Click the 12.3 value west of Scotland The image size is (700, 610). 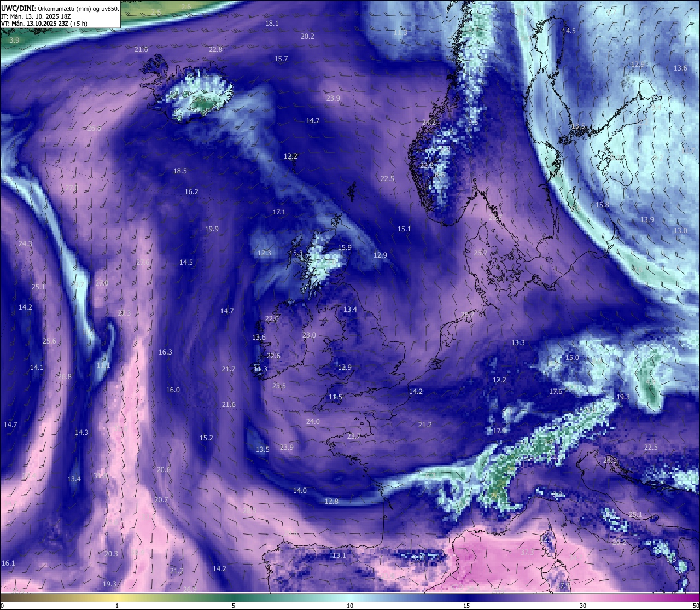pyautogui.click(x=264, y=253)
